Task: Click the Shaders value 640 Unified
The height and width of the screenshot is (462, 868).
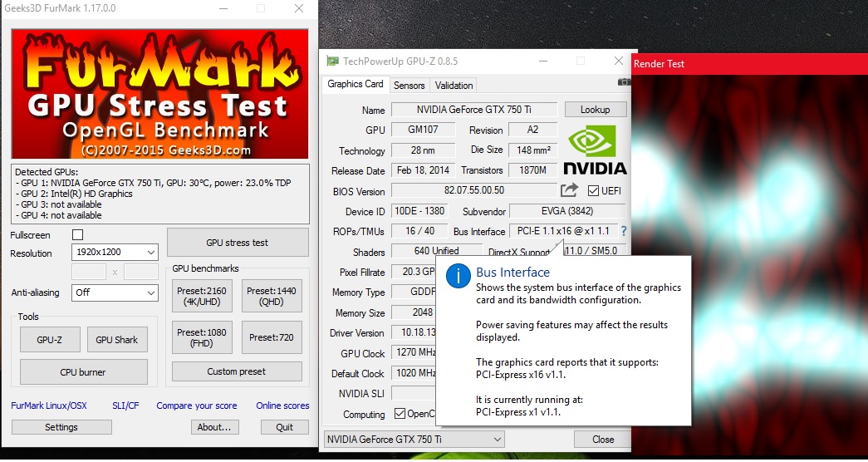Action: (x=437, y=251)
